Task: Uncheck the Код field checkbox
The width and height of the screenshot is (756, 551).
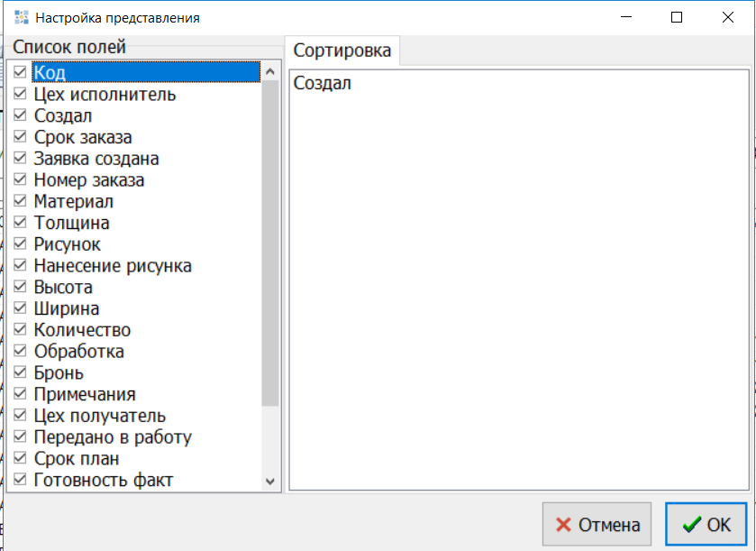Action: click(x=21, y=72)
